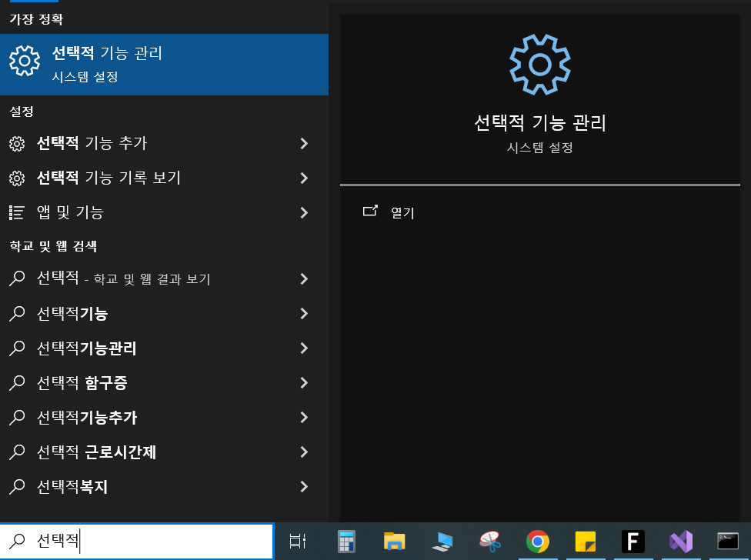
Task: Click the 열기 open icon in the preview pane
Action: [370, 211]
